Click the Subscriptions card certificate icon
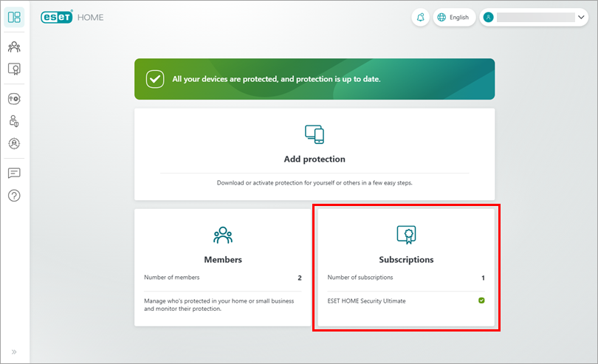Viewport: 598px width, 364px height. point(406,235)
